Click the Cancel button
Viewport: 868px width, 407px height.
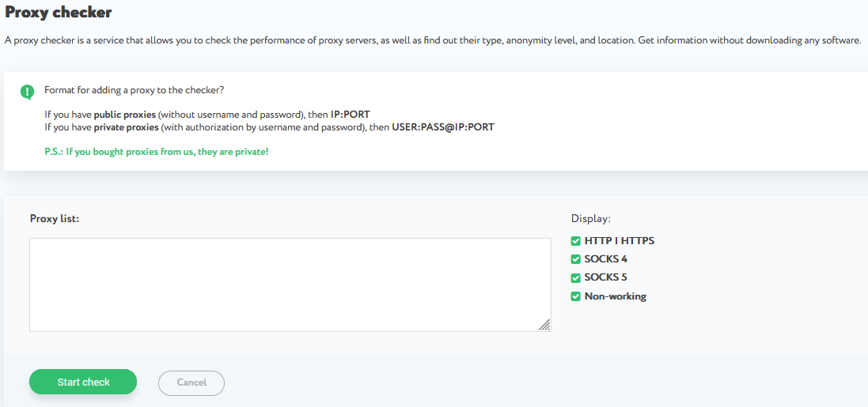coord(191,383)
